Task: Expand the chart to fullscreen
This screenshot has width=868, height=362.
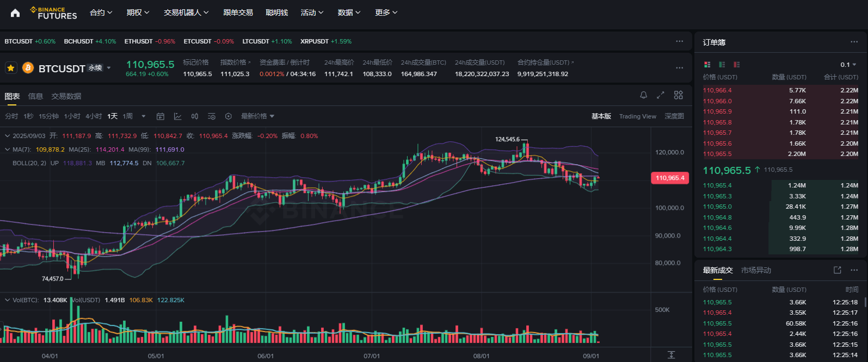Action: click(660, 95)
